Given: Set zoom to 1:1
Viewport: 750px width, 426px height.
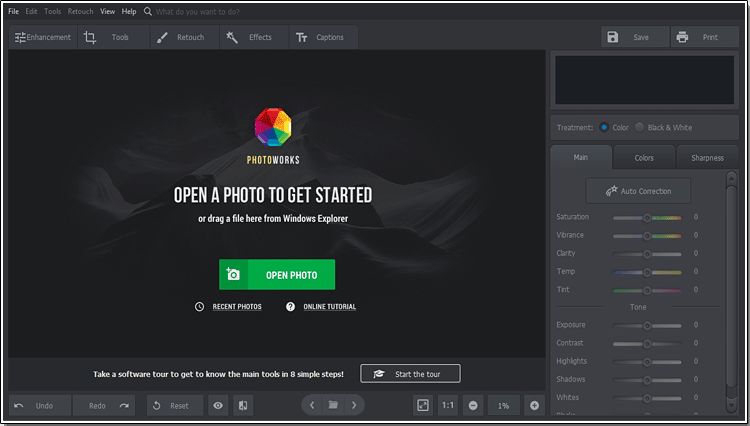Looking at the screenshot, I should [x=448, y=405].
